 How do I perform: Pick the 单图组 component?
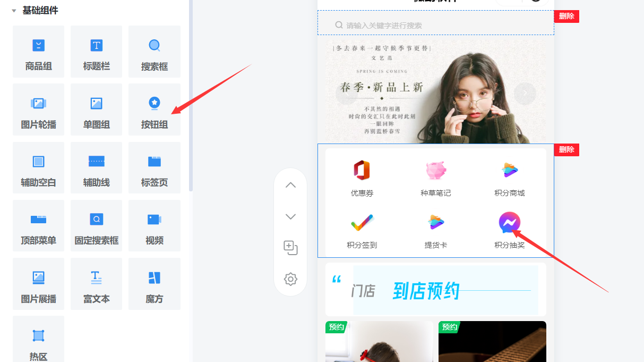96,110
